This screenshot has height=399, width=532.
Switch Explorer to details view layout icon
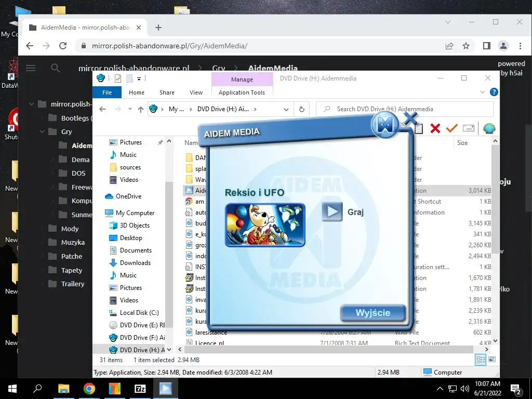(481, 360)
